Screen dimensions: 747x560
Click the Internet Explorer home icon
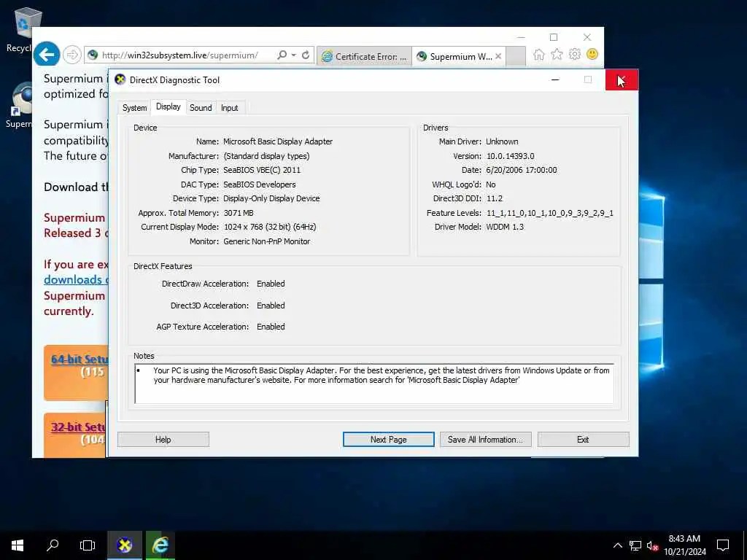[x=539, y=54]
